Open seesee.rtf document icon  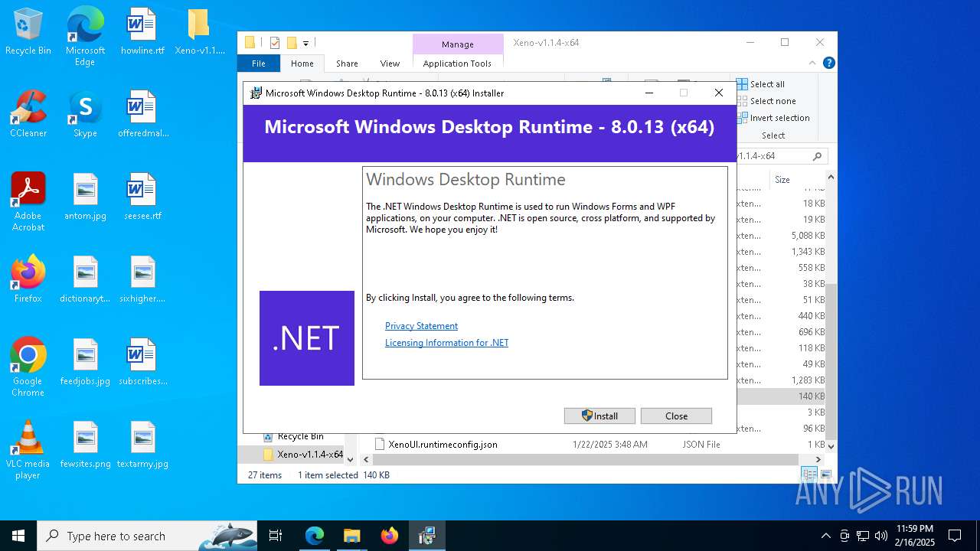pyautogui.click(x=142, y=197)
